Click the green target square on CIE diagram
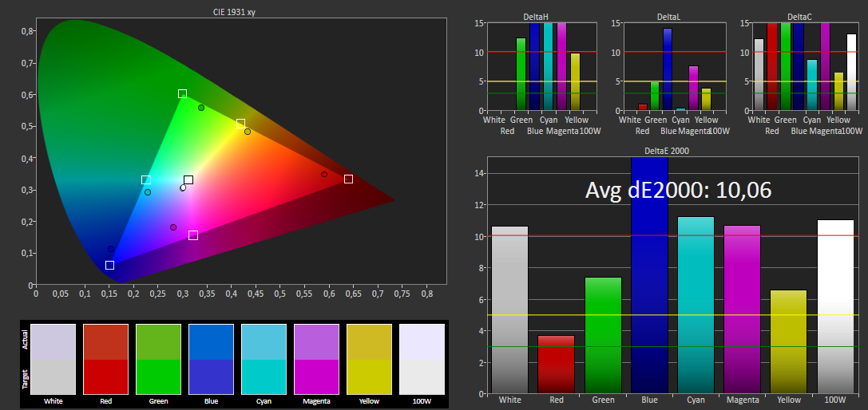Viewport: 868px width, 410px height. point(182,93)
